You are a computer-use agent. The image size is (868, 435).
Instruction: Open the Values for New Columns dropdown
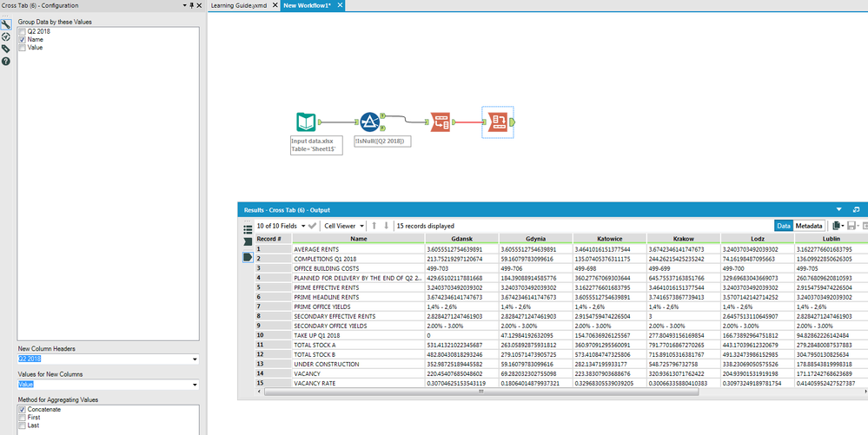point(195,385)
